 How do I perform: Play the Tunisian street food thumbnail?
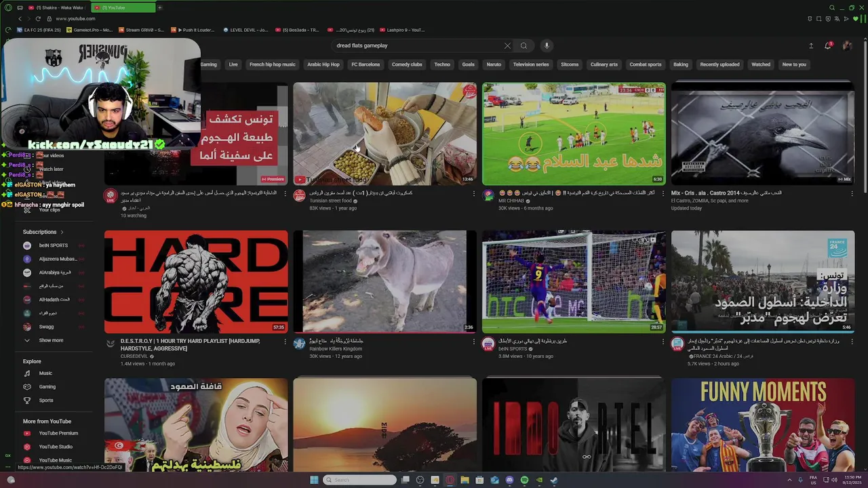[x=384, y=134]
